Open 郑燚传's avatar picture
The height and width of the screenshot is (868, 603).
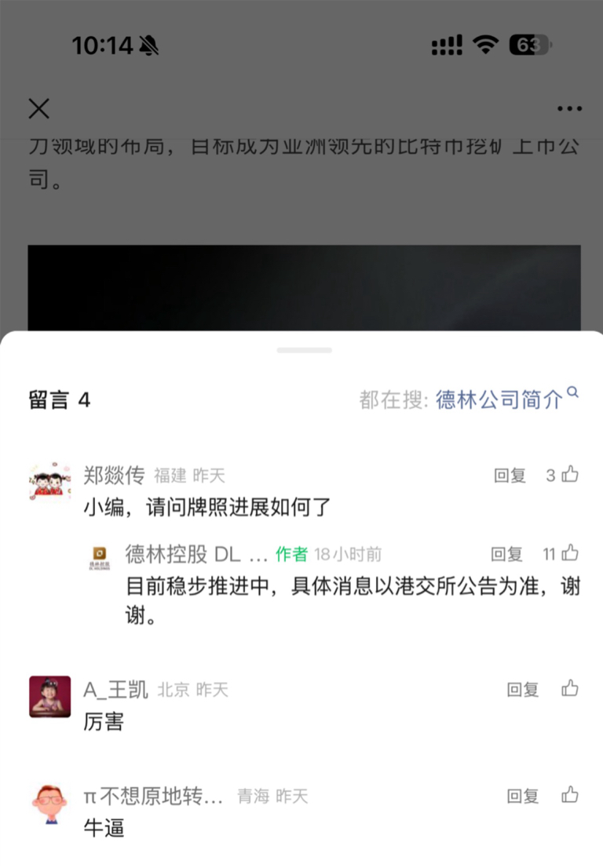(49, 482)
